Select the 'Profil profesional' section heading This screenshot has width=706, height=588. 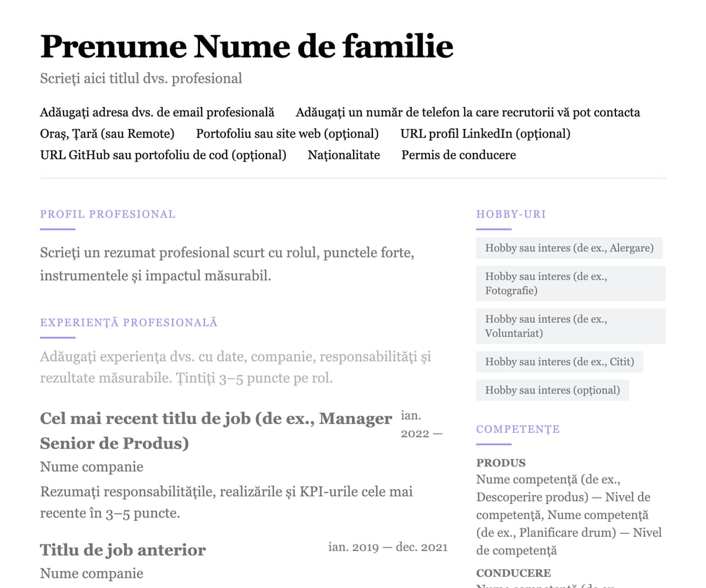[x=108, y=214]
